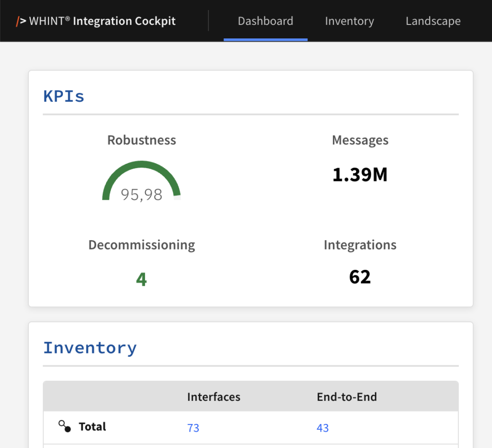The image size is (492, 448).
Task: Click the Integrations count 62
Action: 360,277
